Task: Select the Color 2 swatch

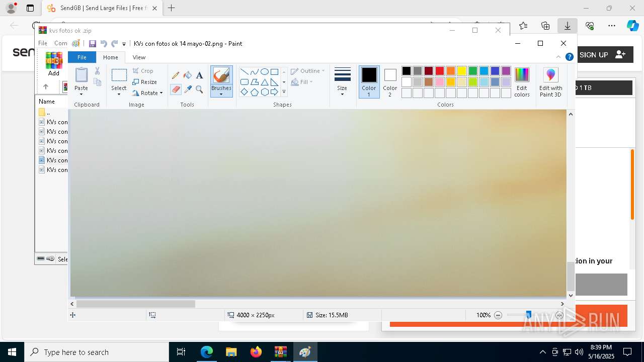Action: click(390, 82)
